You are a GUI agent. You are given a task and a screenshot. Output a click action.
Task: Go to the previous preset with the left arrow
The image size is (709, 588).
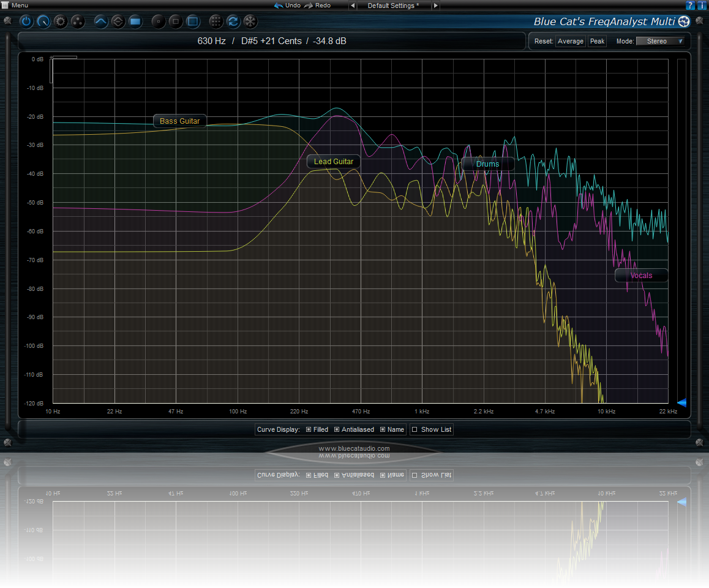click(353, 6)
